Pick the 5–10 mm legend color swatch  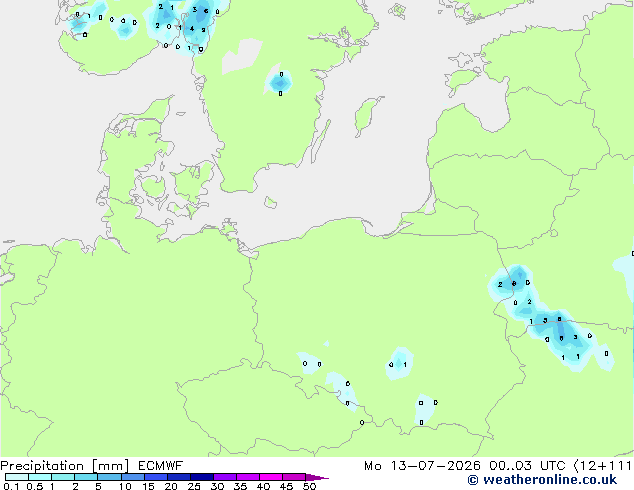coord(109,477)
